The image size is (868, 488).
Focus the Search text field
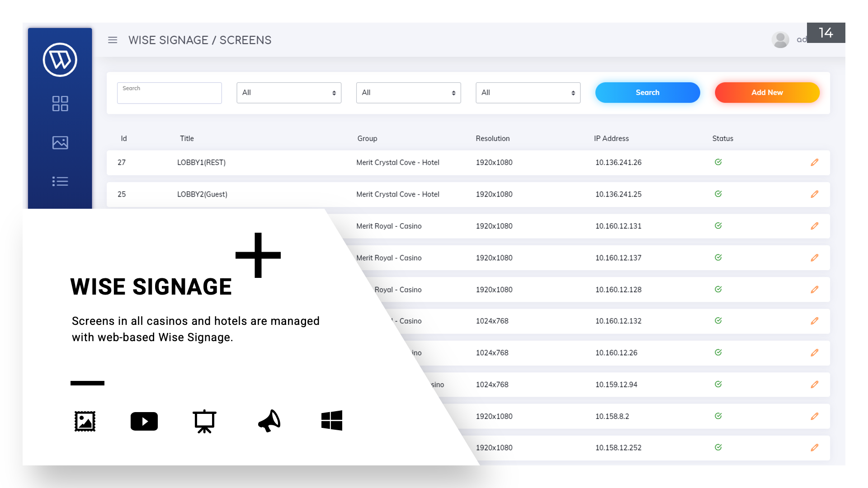pyautogui.click(x=170, y=93)
